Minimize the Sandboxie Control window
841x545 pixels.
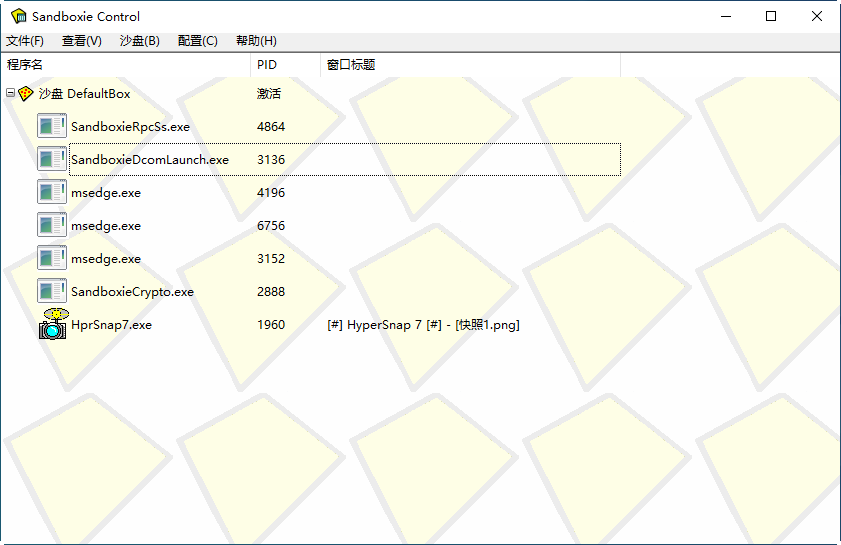click(726, 16)
